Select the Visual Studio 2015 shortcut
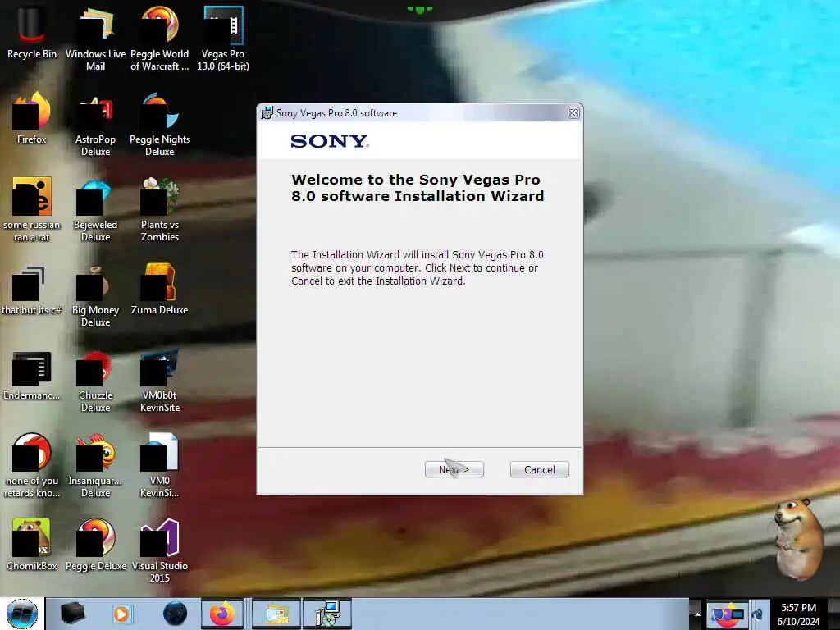 160,550
